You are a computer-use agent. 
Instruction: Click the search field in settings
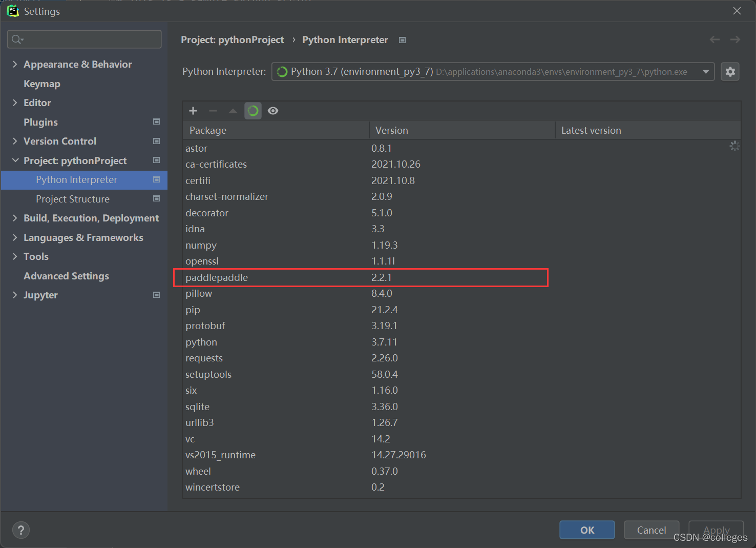click(x=85, y=39)
